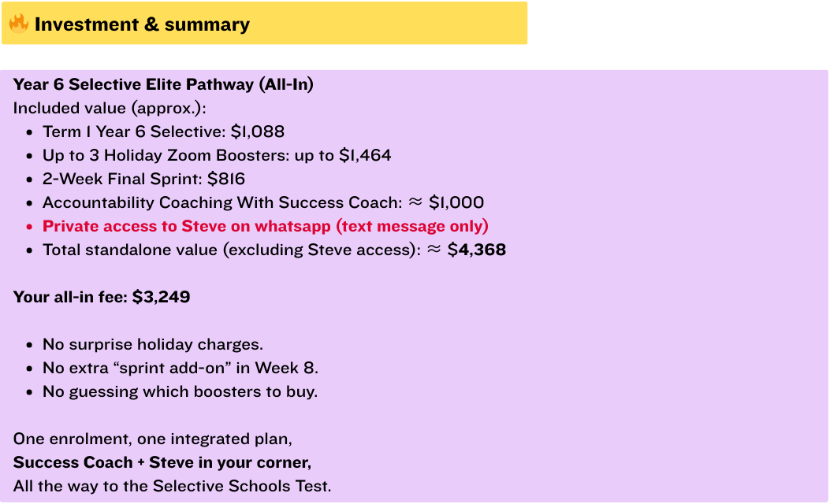The height and width of the screenshot is (504, 830).
Task: Select the "sprint add-on in Week 8" bullet
Action: pos(181,368)
